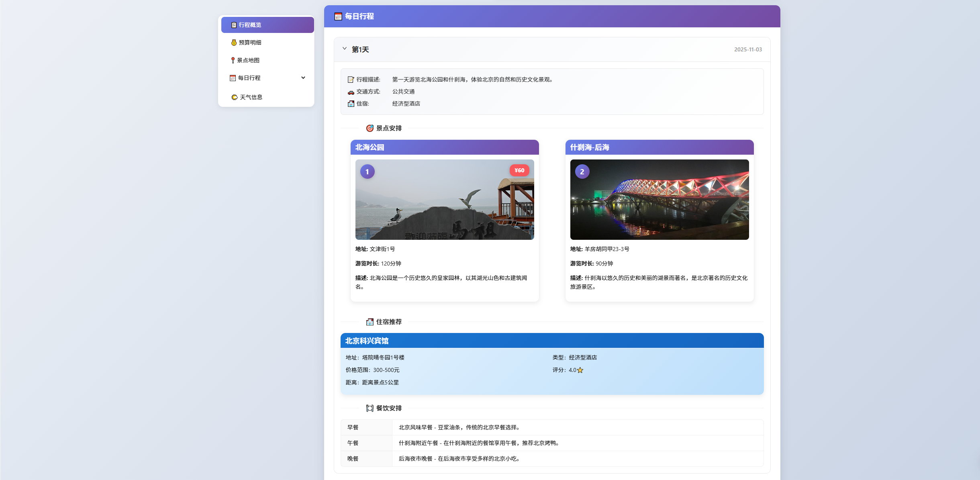Click the money bag icon next to 预算明细
Screen dimensions: 980x480
(233, 43)
